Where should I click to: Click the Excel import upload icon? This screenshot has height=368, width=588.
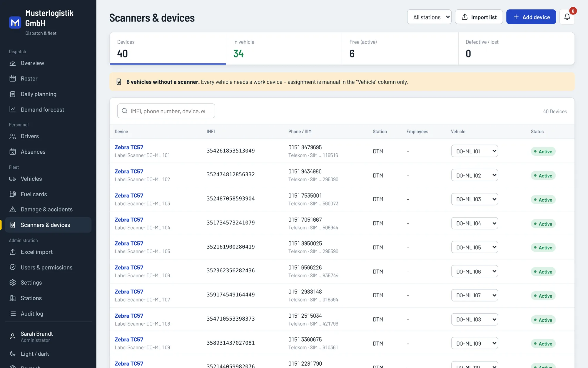[x=13, y=252]
